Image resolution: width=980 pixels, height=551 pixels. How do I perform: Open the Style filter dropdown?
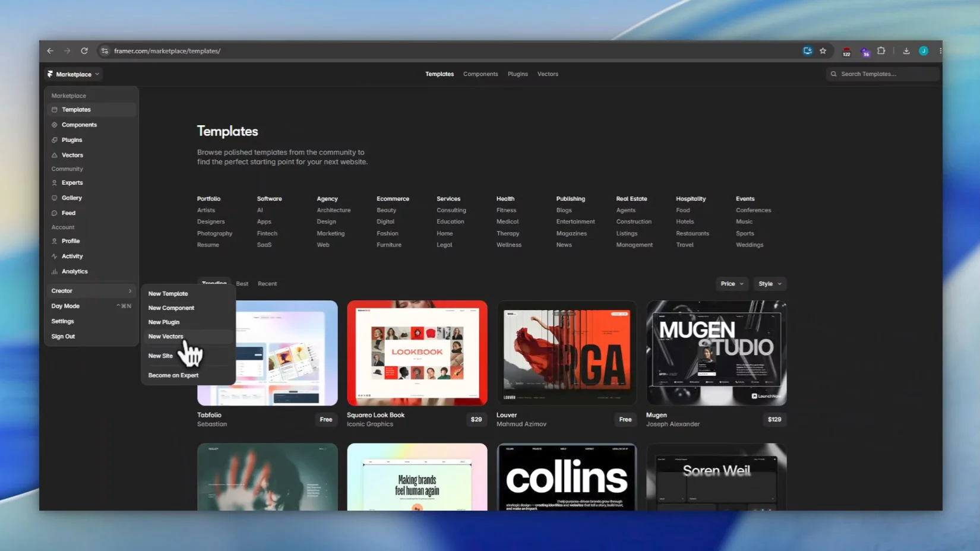(x=770, y=284)
